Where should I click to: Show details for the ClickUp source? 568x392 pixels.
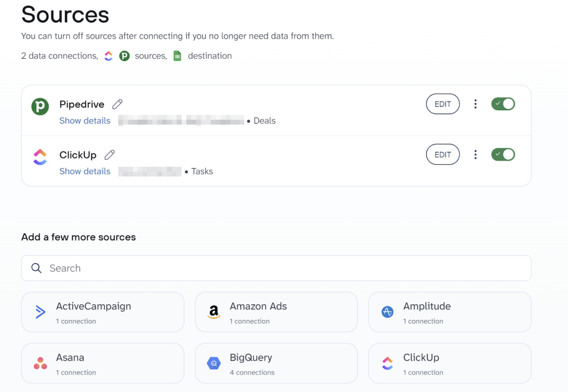[85, 171]
